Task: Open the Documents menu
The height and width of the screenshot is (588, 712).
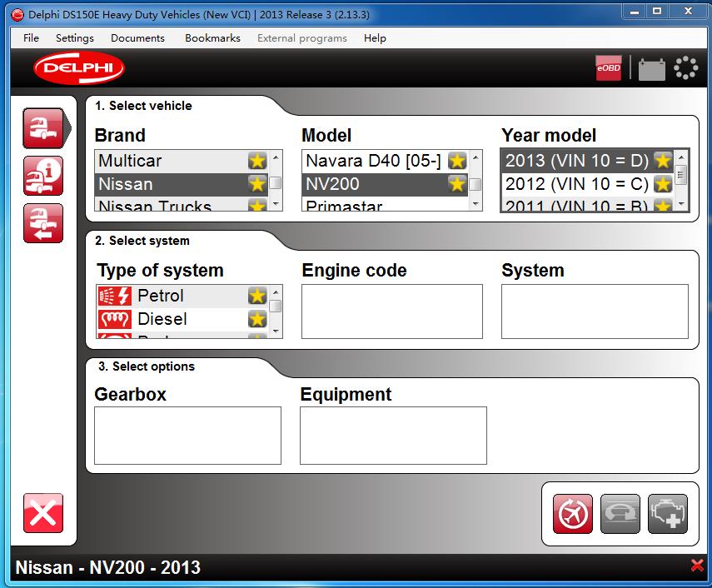Action: [x=137, y=38]
